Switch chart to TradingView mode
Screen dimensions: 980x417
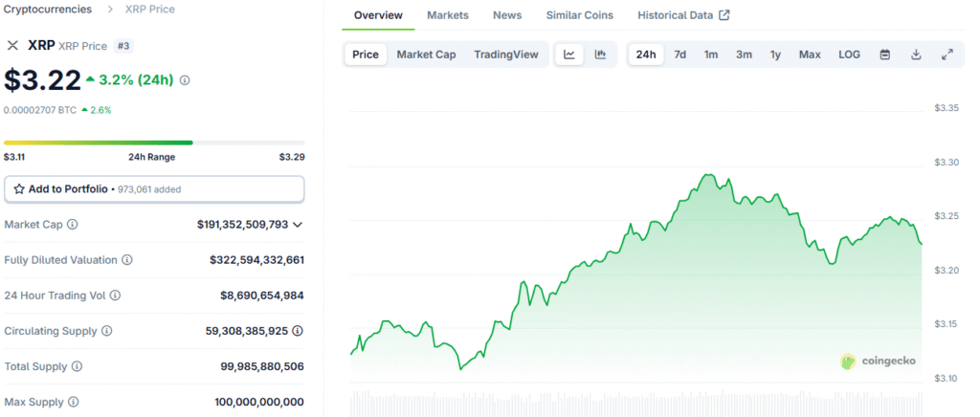coord(505,55)
